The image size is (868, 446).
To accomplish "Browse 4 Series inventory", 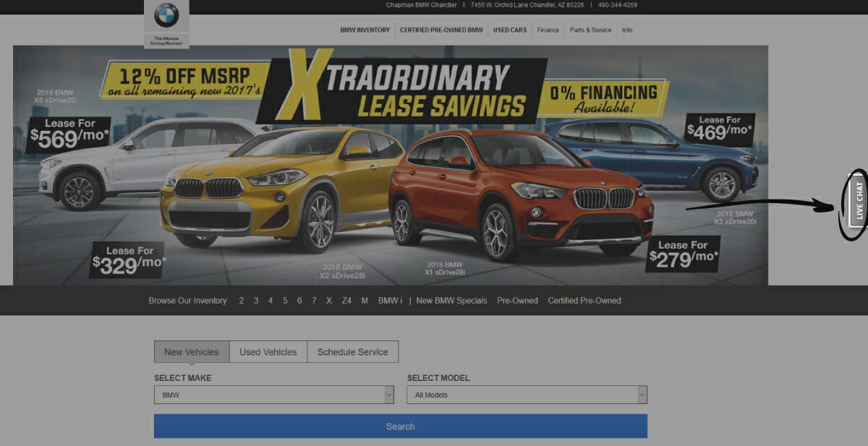I will 271,301.
